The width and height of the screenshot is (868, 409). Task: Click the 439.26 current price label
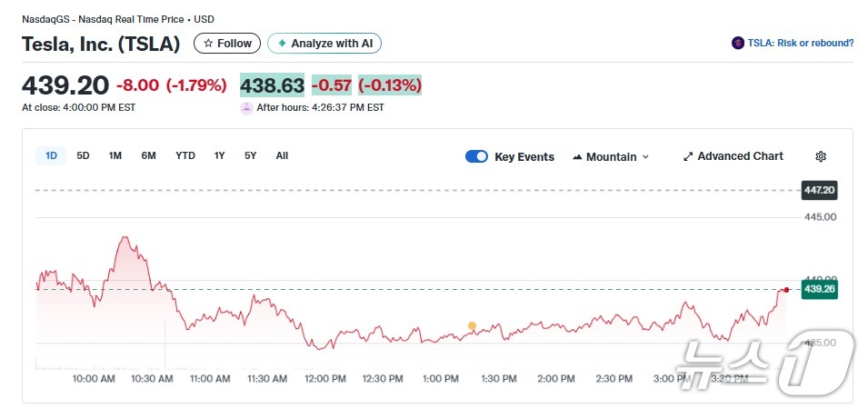coord(819,289)
